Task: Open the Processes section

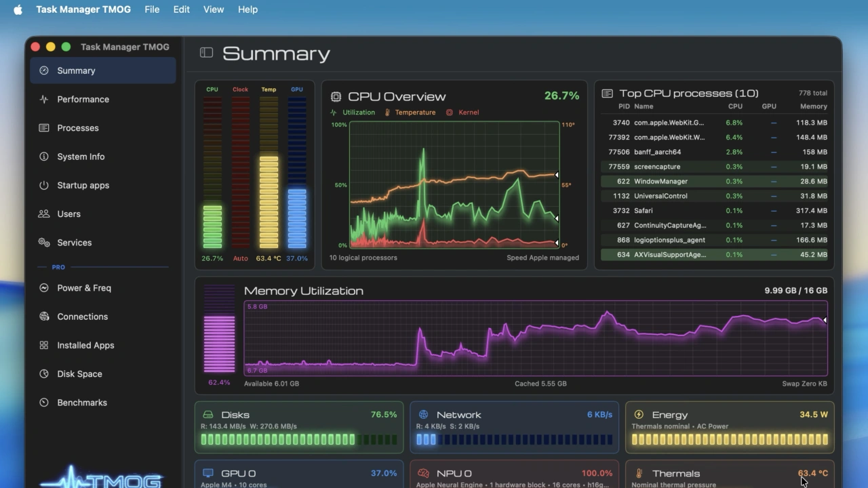Action: tap(103, 127)
